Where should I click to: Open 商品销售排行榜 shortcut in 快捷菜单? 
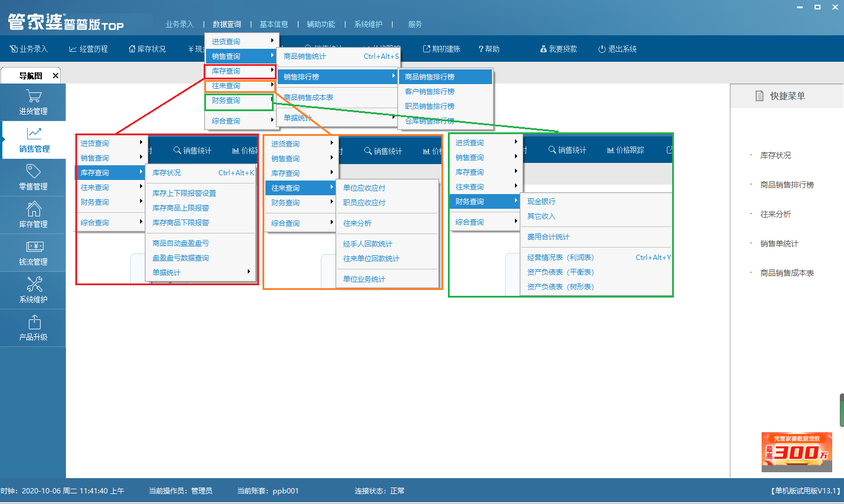(x=787, y=185)
